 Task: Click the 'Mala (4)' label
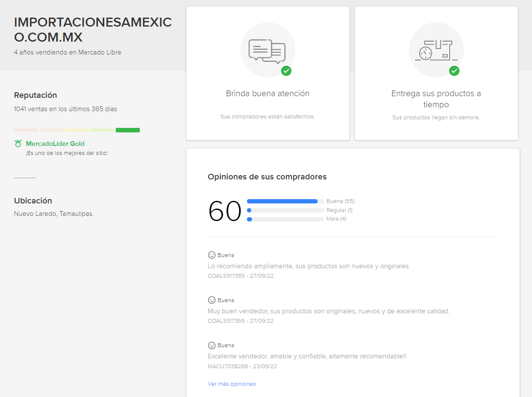click(337, 219)
